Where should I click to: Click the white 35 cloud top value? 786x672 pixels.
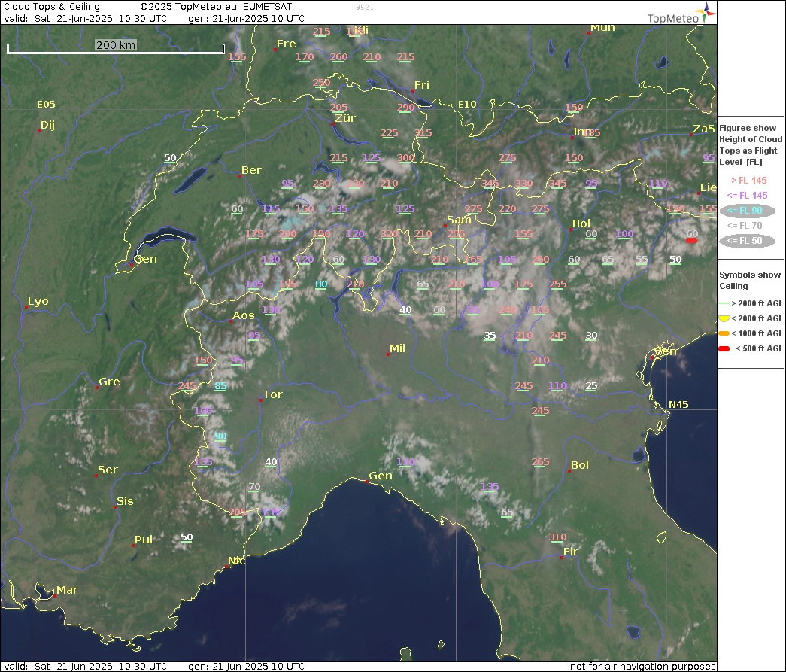click(490, 336)
